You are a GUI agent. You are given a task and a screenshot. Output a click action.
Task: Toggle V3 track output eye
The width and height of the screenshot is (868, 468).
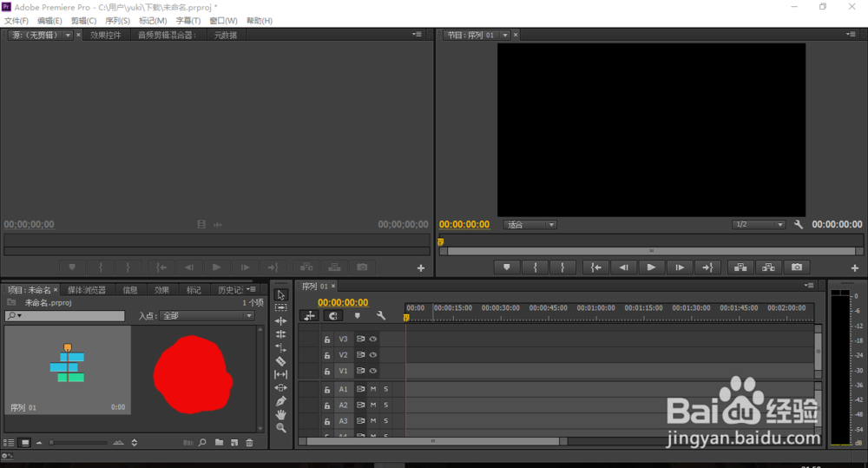point(373,339)
